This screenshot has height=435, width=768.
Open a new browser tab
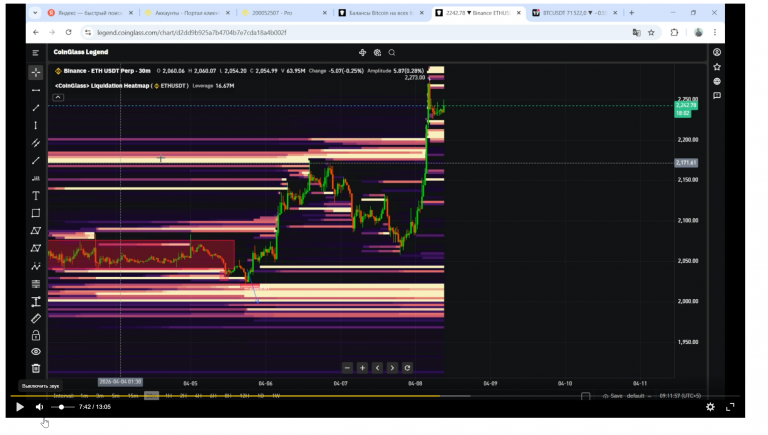pyautogui.click(x=631, y=13)
